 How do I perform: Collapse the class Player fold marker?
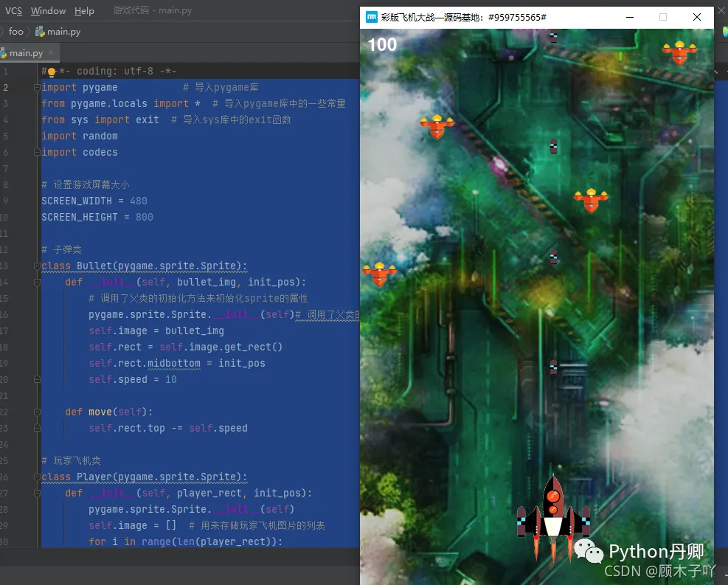click(x=37, y=477)
